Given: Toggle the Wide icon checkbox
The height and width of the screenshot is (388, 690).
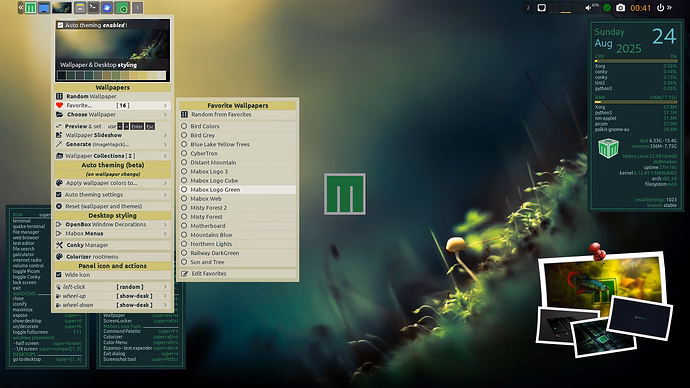Looking at the screenshot, I should coord(59,275).
